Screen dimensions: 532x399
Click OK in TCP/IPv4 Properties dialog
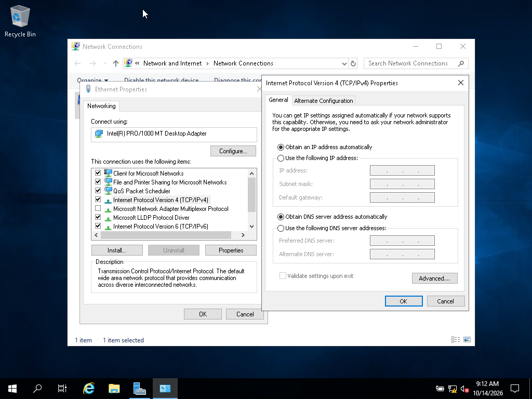click(404, 301)
